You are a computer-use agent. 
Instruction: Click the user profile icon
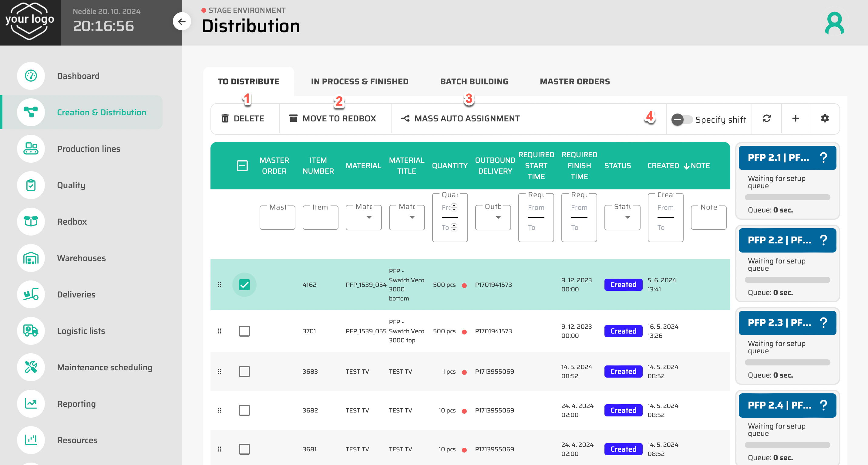pyautogui.click(x=835, y=23)
